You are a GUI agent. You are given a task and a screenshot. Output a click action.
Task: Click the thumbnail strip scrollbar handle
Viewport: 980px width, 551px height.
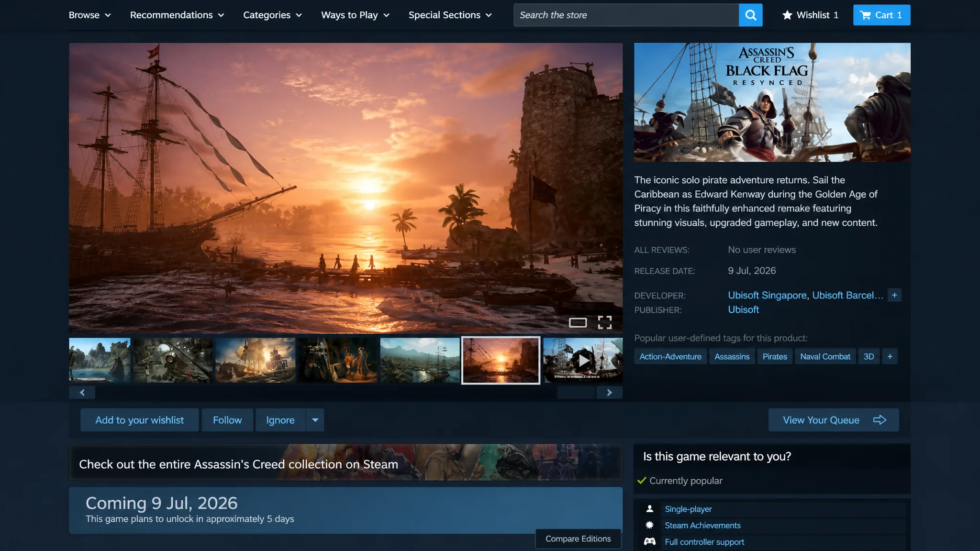576,393
